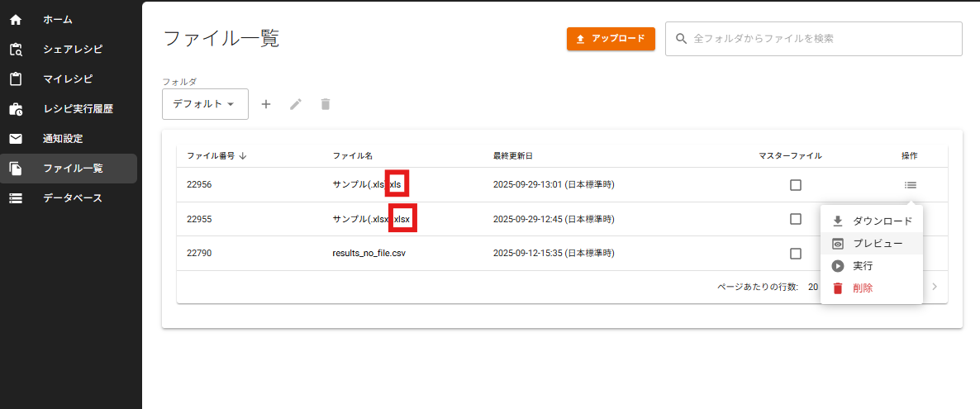
Task: Check マスターファイル box for file 22956
Action: click(796, 185)
